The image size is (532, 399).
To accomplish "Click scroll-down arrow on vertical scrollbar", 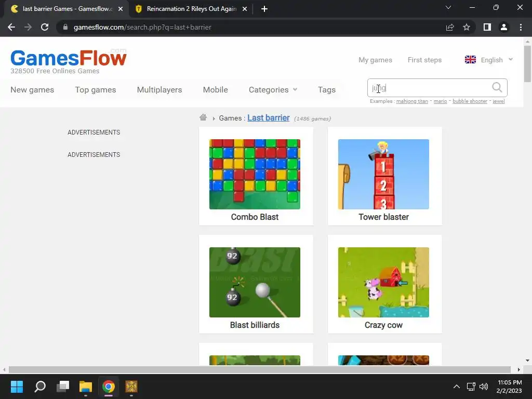I will coord(527,361).
